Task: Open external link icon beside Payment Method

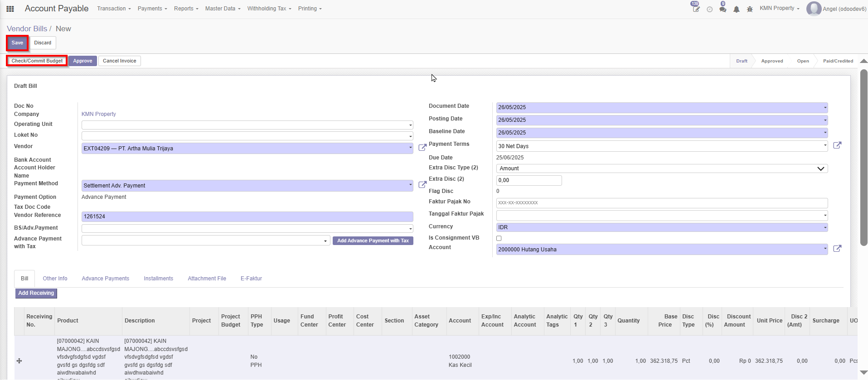Action: pos(422,185)
